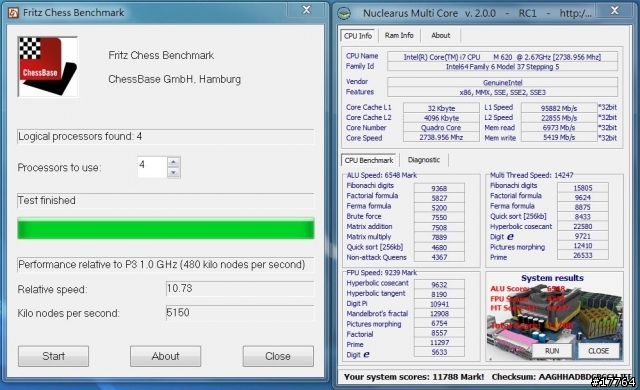Viewport: 640px width, 390px height.
Task: Select the Relative speed value 10.73
Action: click(240, 288)
